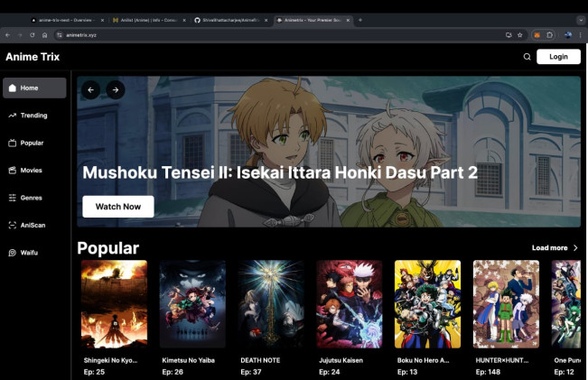Open tab search dropdown arrow

[x=581, y=20]
